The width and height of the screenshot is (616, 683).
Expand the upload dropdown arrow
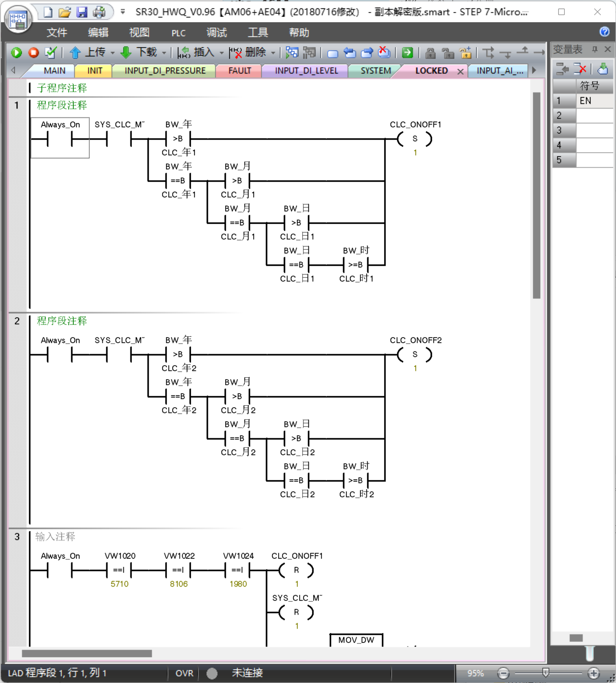pyautogui.click(x=113, y=53)
